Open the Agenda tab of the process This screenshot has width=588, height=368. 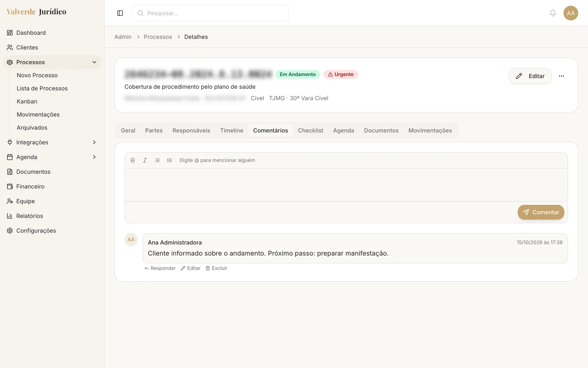344,131
